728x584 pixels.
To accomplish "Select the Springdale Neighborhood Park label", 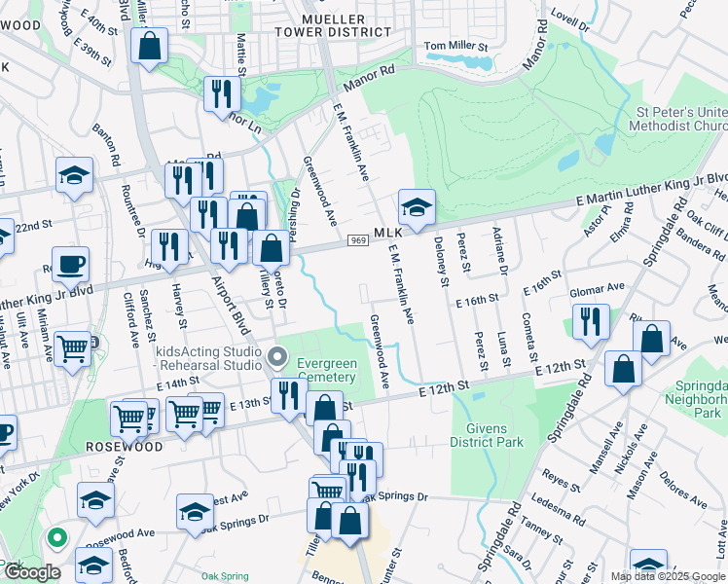I will (696, 399).
